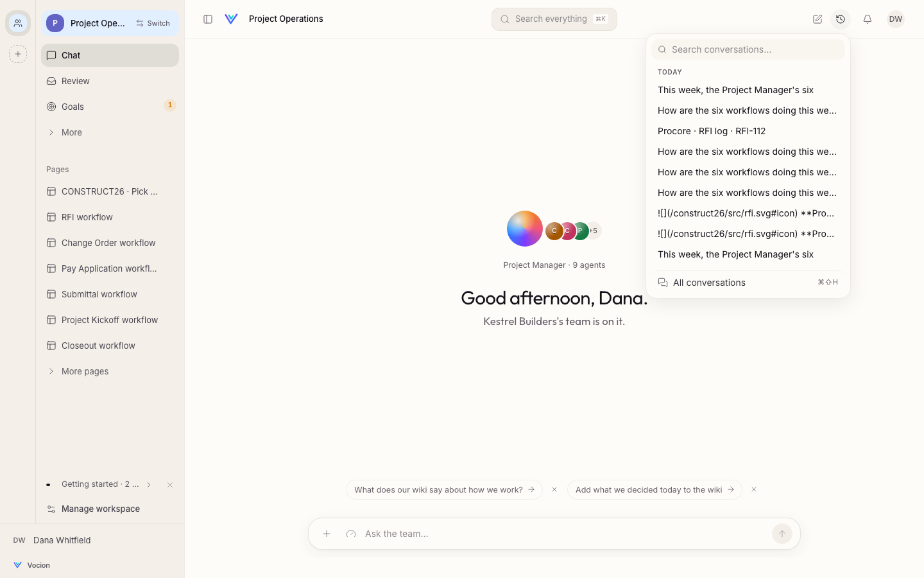Open DW user avatar menu
The image size is (924, 578).
point(896,19)
